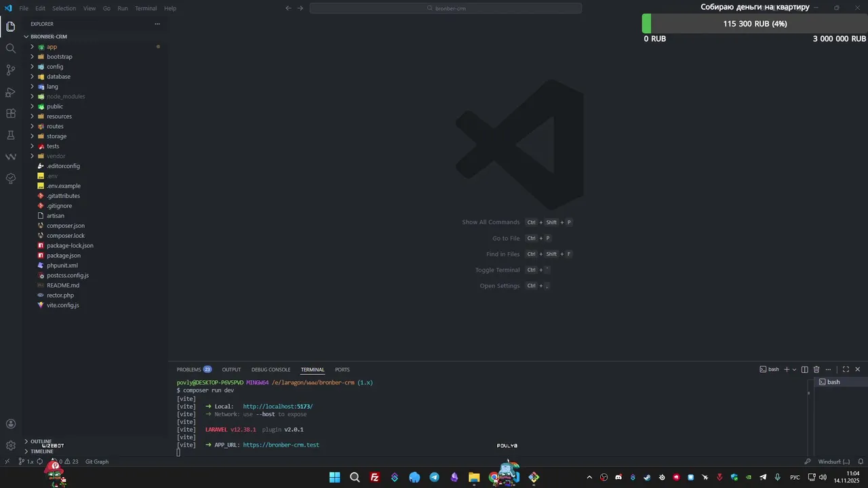
Task: Click Git Graph in the status bar
Action: pyautogui.click(x=97, y=462)
